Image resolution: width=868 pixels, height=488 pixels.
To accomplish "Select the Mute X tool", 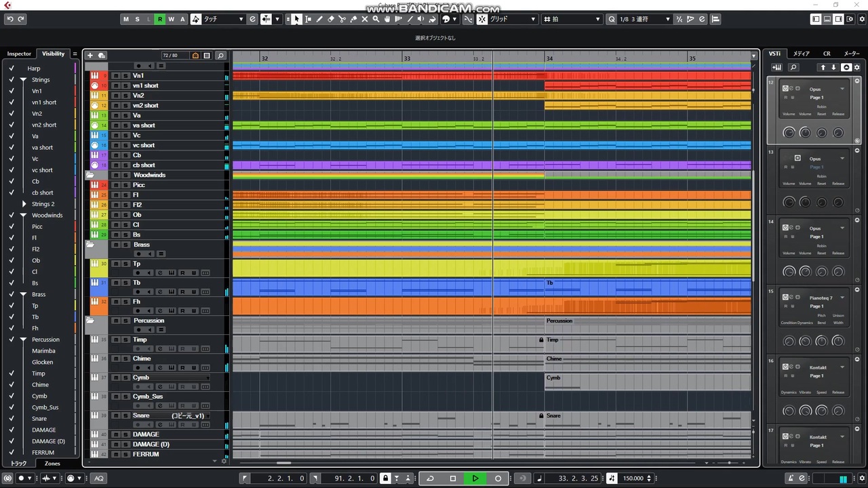I will 365,19.
